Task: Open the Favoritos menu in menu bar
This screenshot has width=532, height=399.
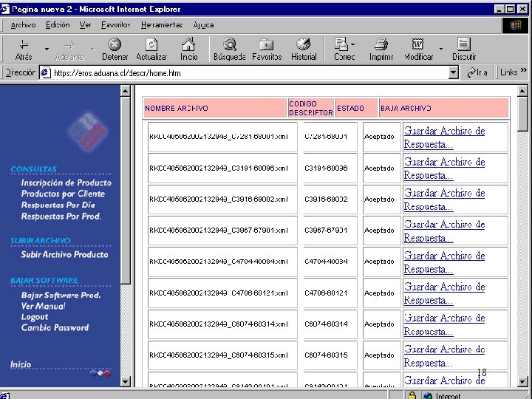Action: click(x=116, y=25)
